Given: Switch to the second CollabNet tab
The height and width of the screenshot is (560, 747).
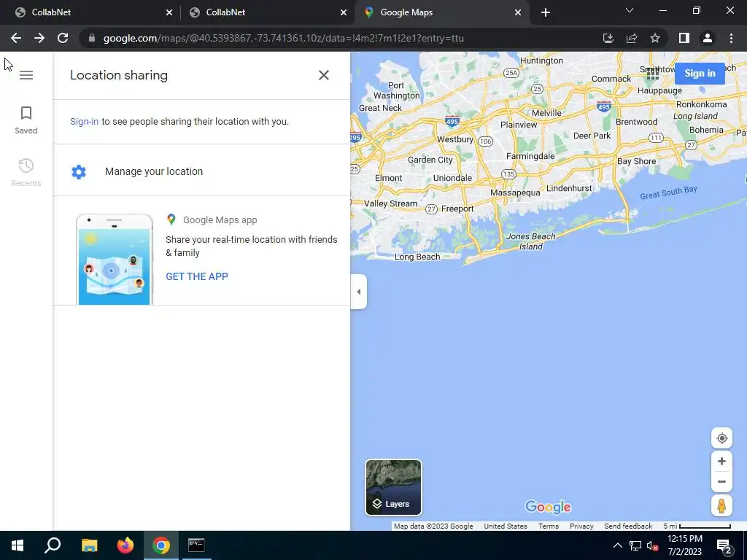Looking at the screenshot, I should 267,12.
